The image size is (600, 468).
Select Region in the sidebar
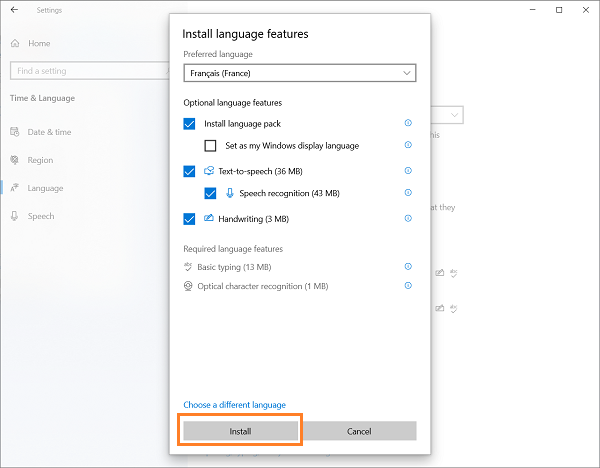(x=40, y=160)
